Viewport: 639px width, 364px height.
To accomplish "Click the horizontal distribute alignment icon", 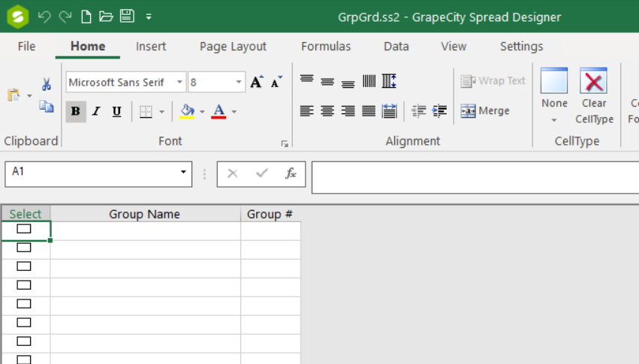I will click(390, 111).
